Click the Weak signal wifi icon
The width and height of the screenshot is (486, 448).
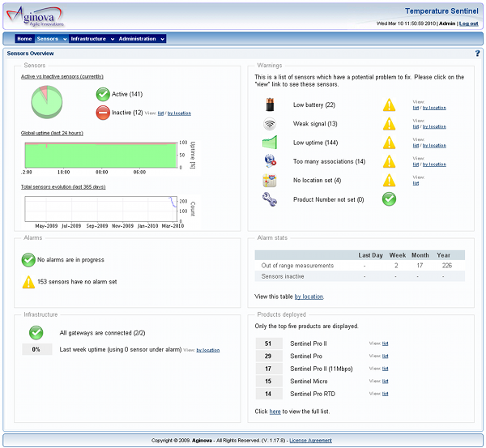coord(270,124)
